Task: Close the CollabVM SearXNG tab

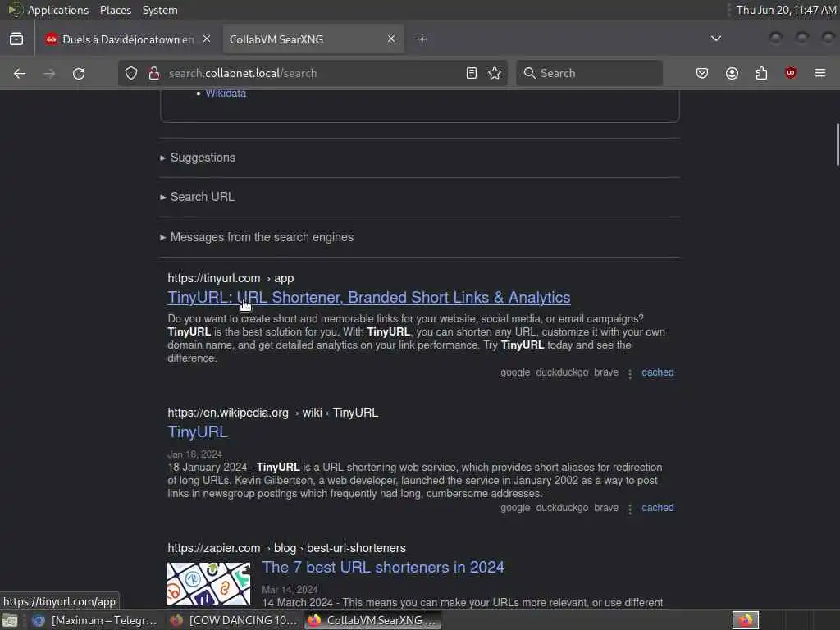Action: click(x=391, y=39)
